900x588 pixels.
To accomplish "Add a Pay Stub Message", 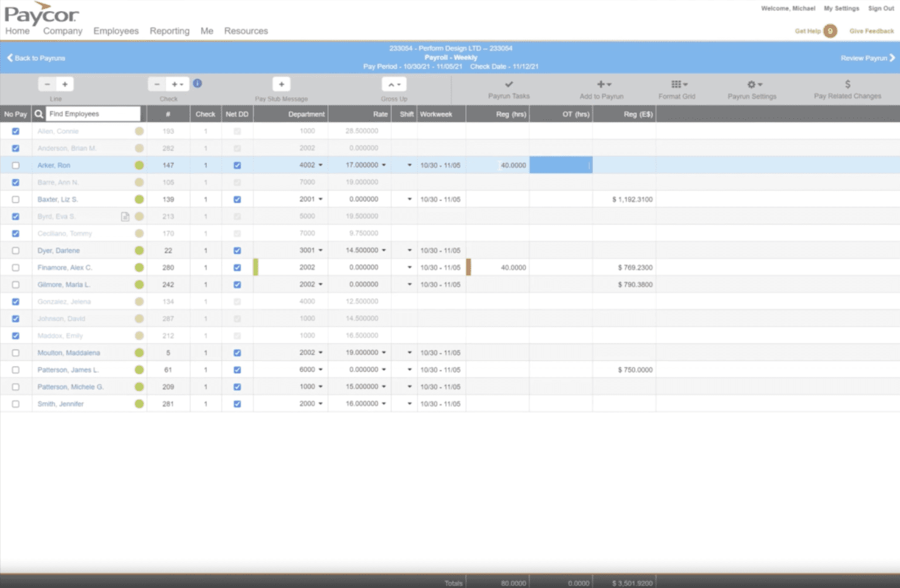I will tap(281, 84).
